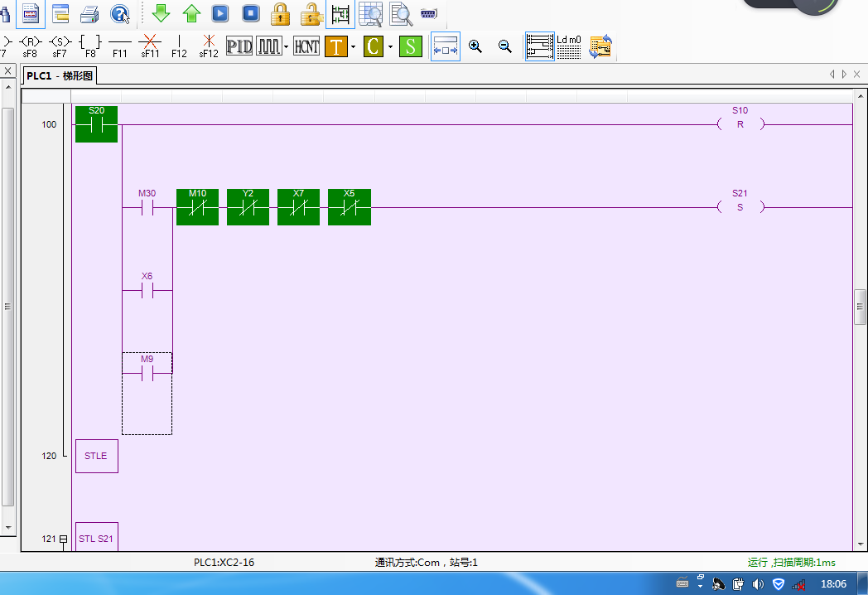The height and width of the screenshot is (595, 868).
Task: Click the closed padlock lock icon
Action: (281, 13)
